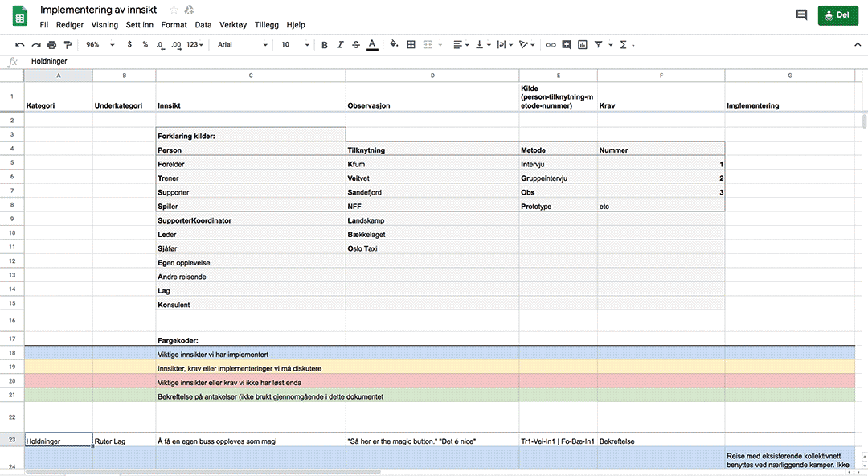Open the fill color picker
The height and width of the screenshot is (476, 868).
pyautogui.click(x=394, y=44)
